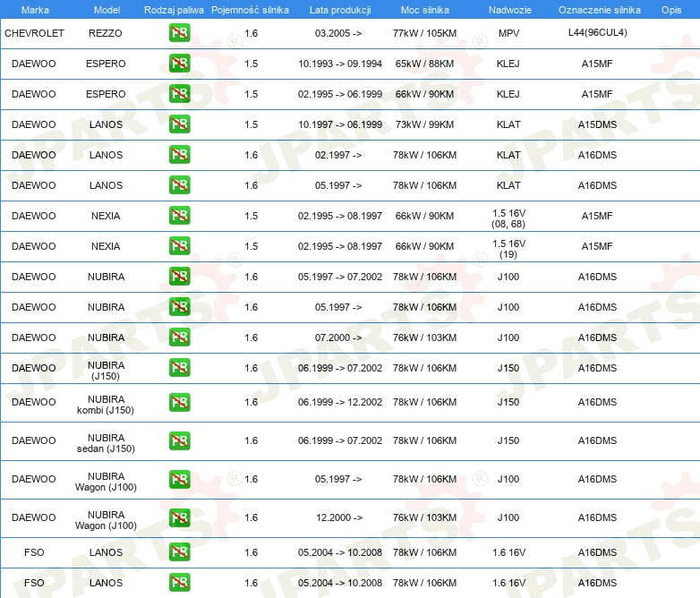Click the engine code L44(96CUL4)

597,32
